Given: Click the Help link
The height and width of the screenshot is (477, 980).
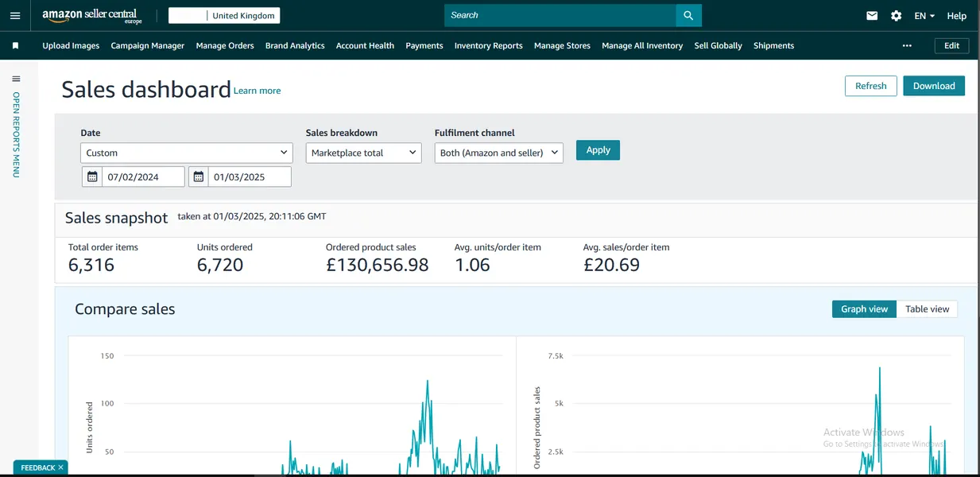Looking at the screenshot, I should (x=957, y=16).
